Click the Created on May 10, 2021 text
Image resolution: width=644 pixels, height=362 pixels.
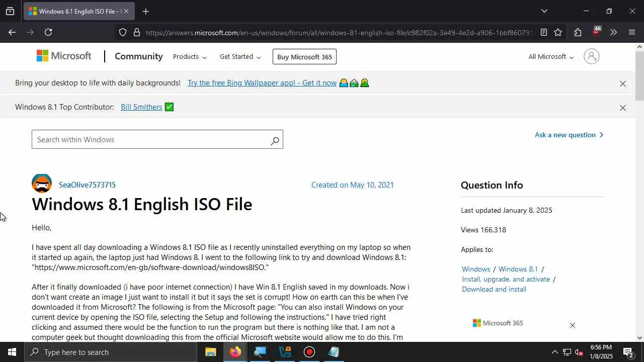353,185
